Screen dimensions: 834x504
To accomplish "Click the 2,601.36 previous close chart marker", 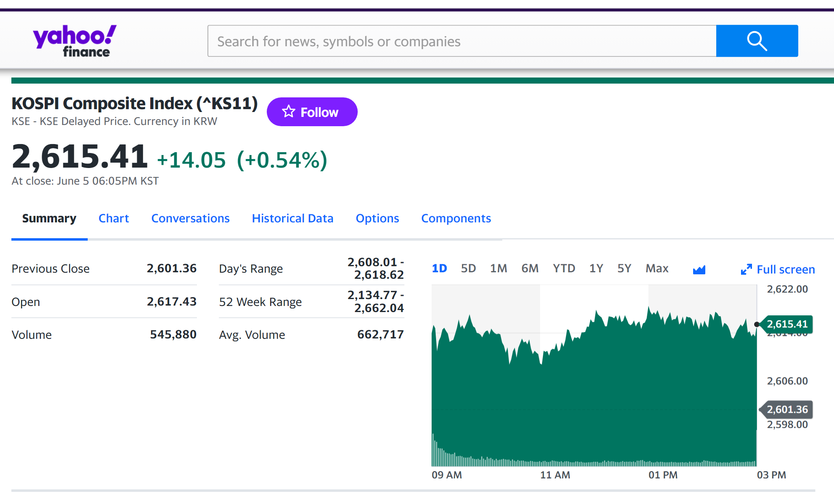I will [x=786, y=409].
